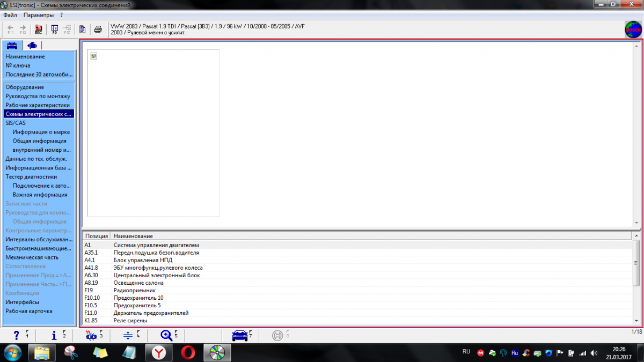Image resolution: width=644 pixels, height=362 pixels.
Task: Open Подключение к авто sub-entry
Action: 42,186
